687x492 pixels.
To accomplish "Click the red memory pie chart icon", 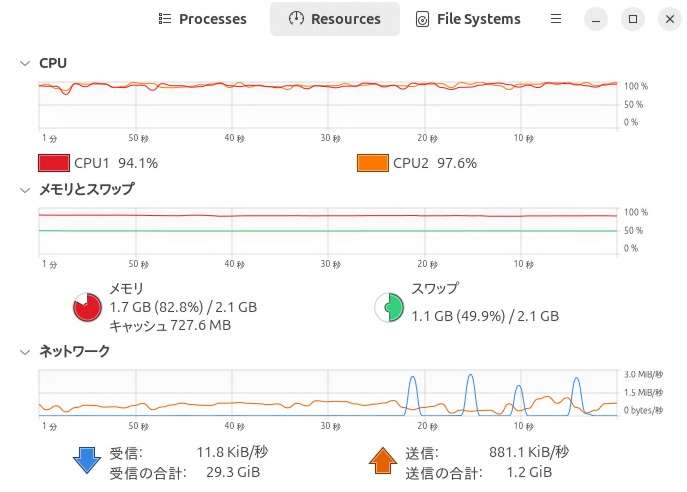I will [87, 307].
